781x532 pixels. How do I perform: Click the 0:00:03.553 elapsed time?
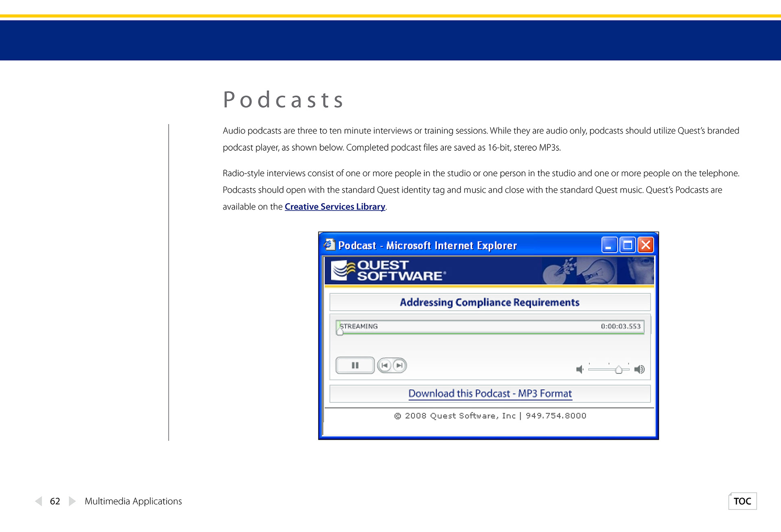pos(621,326)
